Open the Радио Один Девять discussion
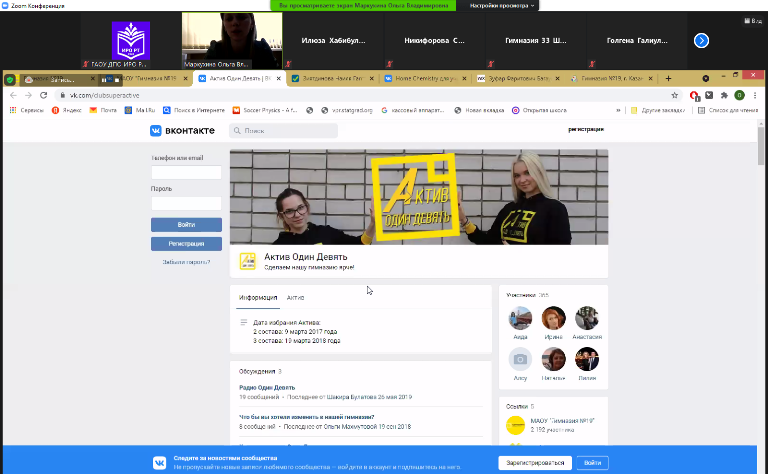This screenshot has height=474, width=768. pyautogui.click(x=267, y=387)
